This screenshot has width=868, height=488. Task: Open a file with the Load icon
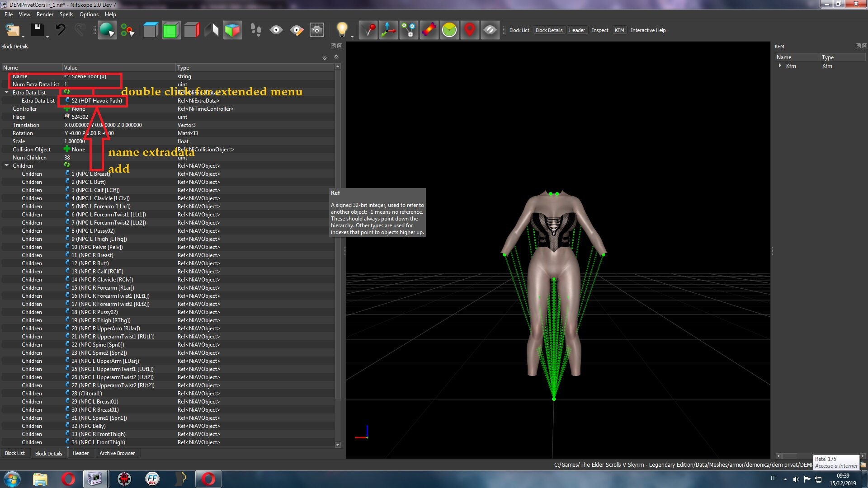[x=12, y=30]
